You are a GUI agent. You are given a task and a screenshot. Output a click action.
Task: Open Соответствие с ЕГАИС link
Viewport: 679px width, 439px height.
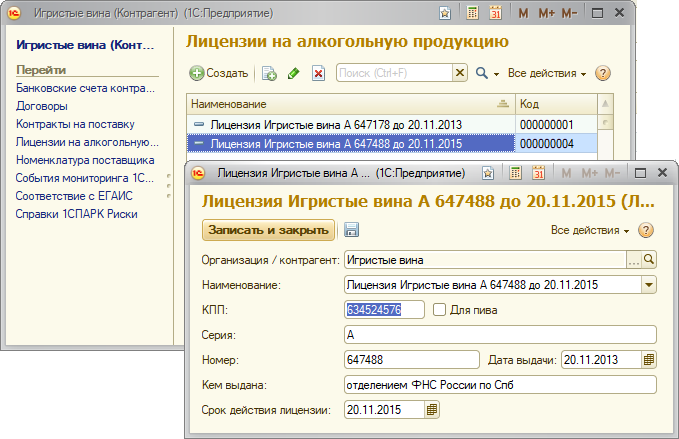[x=74, y=196]
